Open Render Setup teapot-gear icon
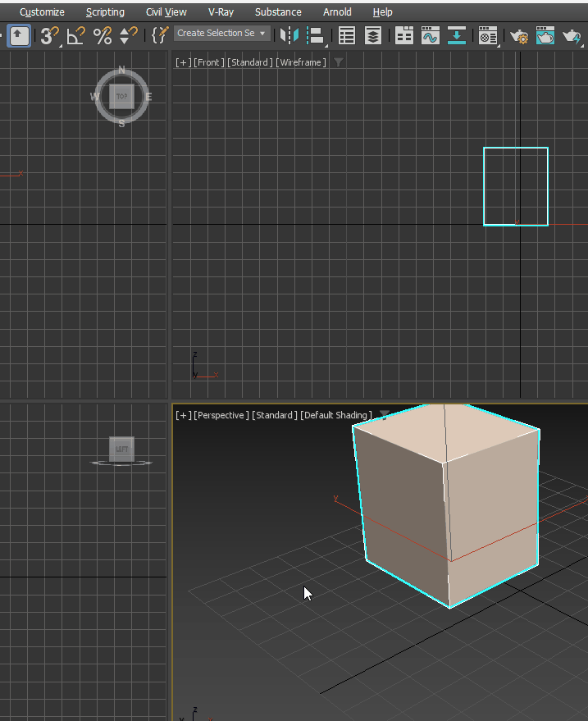The height and width of the screenshot is (721, 588). pyautogui.click(x=519, y=36)
